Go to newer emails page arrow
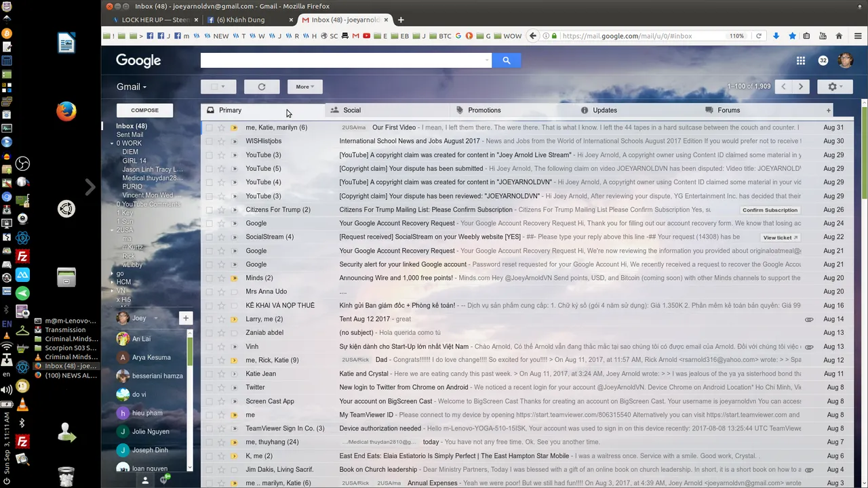 784,87
